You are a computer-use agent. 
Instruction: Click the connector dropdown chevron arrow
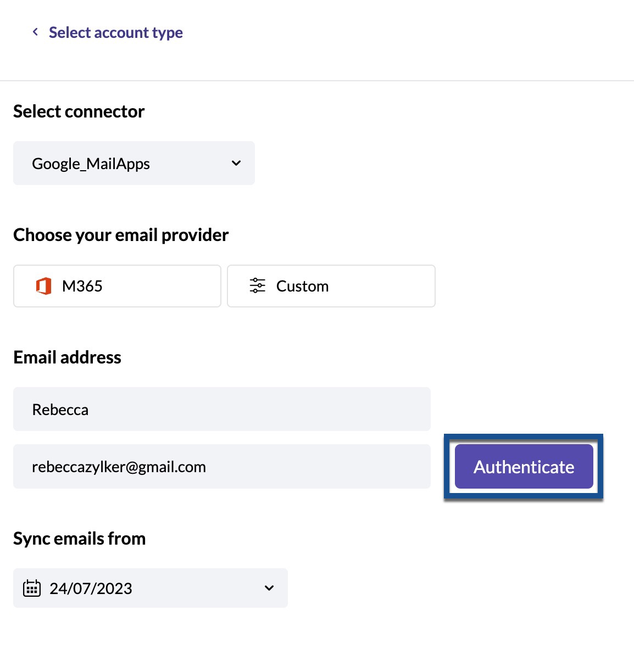236,163
